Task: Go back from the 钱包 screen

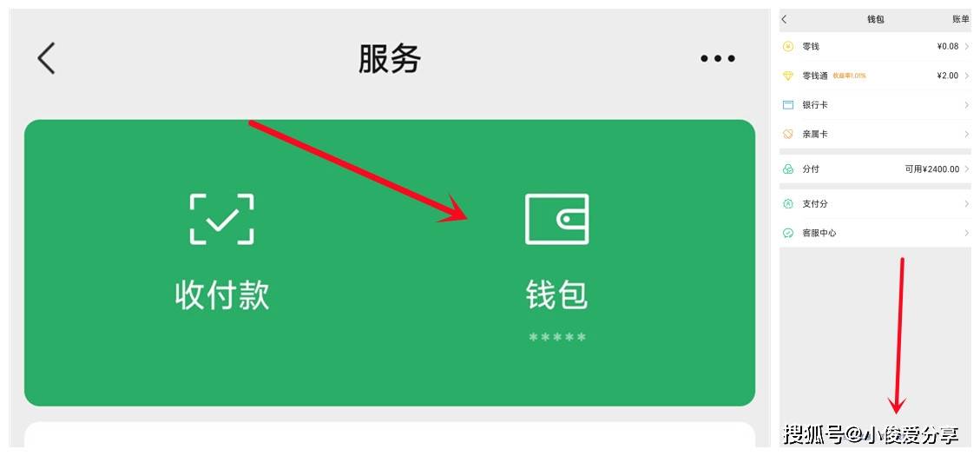Action: click(785, 19)
